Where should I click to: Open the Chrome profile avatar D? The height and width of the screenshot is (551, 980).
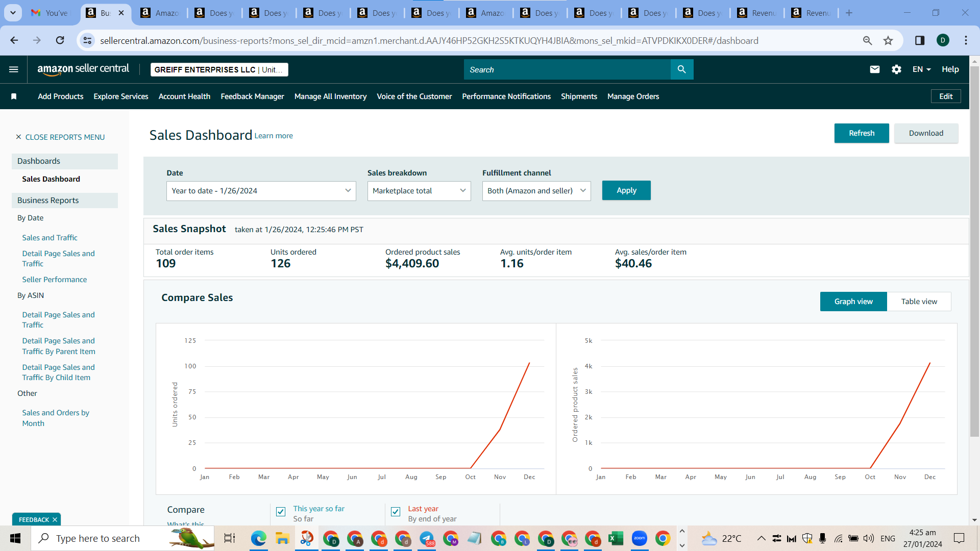point(943,40)
